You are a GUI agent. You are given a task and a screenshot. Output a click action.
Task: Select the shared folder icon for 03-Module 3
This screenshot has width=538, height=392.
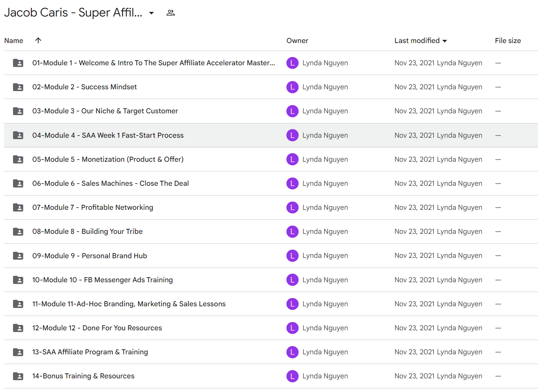18,111
